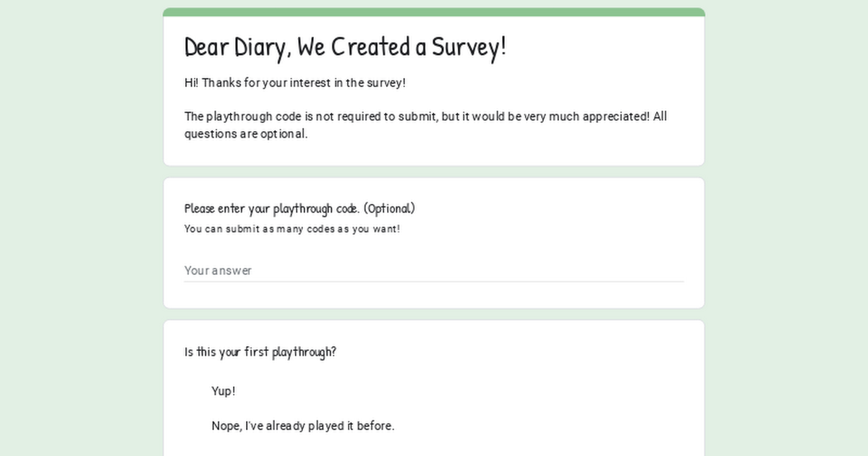This screenshot has width=868, height=456.
Task: Select the 'Yup!' option
Action: [224, 391]
